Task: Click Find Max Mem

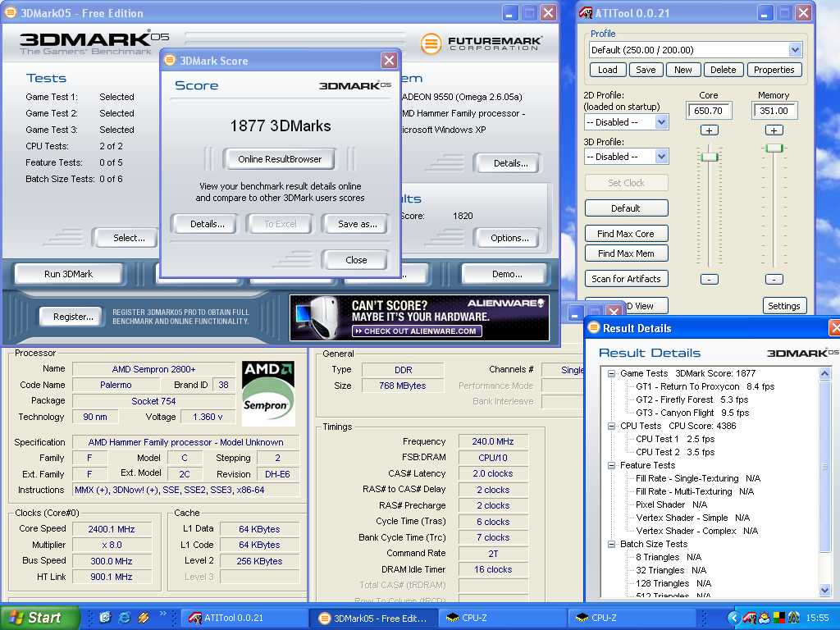Action: (626, 253)
